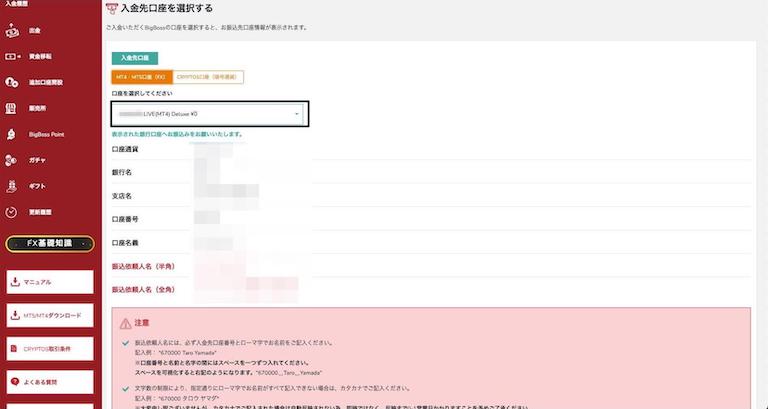Click the question icon beside よくある質問

(15, 382)
